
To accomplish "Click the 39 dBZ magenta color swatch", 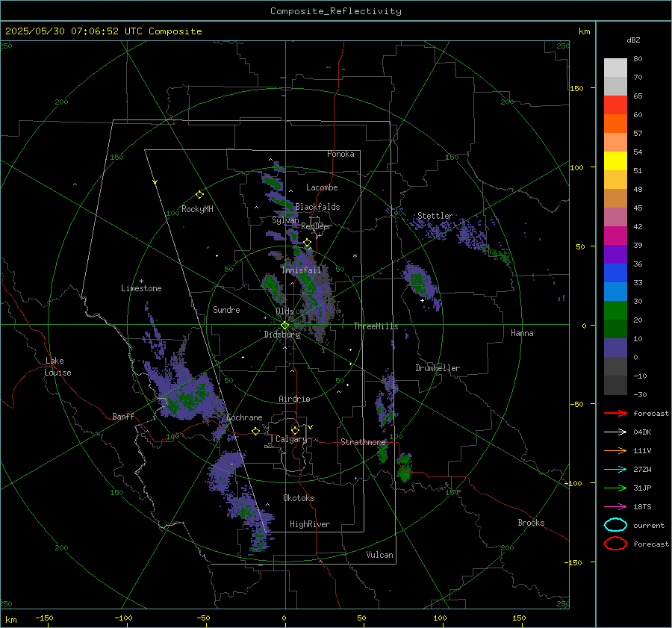I will coord(615,235).
